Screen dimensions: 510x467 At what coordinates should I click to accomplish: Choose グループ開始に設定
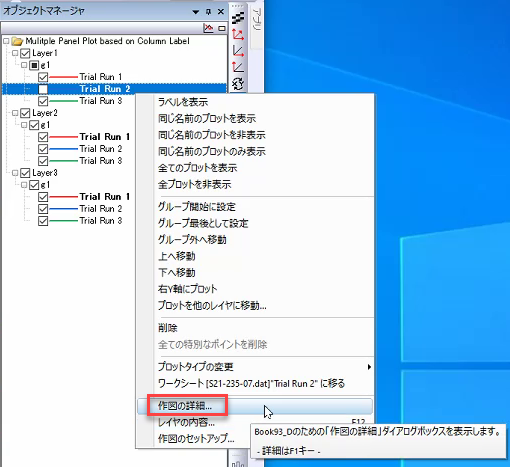tap(255, 207)
